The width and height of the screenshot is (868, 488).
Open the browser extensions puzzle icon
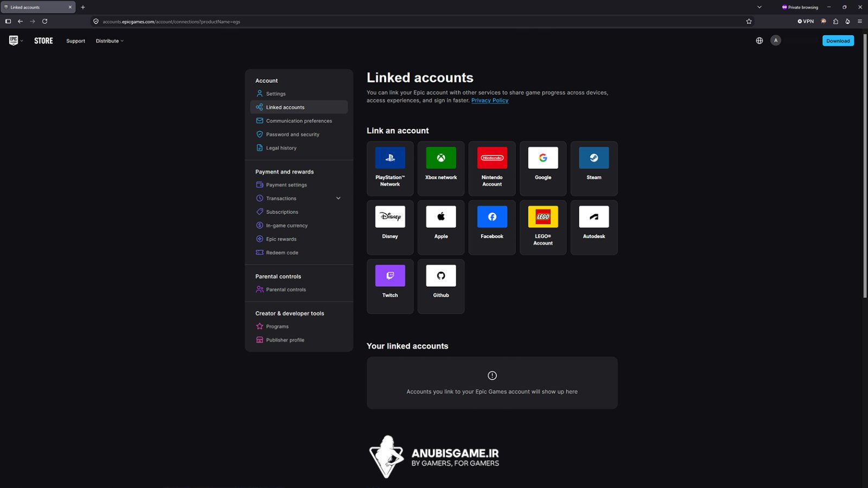click(x=835, y=22)
